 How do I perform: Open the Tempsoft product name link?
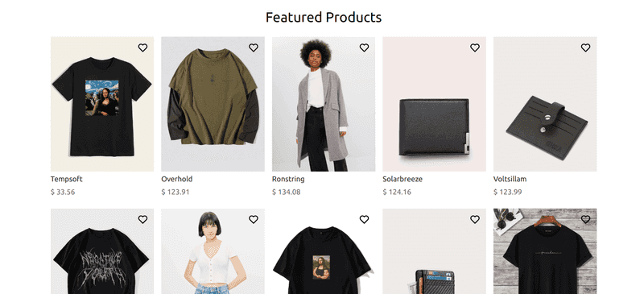(x=67, y=180)
